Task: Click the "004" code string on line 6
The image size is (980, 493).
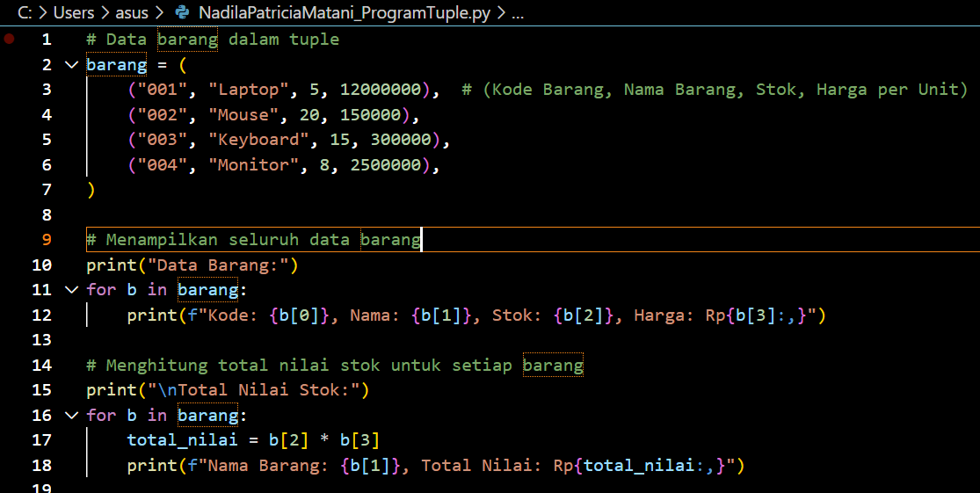Action: [162, 164]
